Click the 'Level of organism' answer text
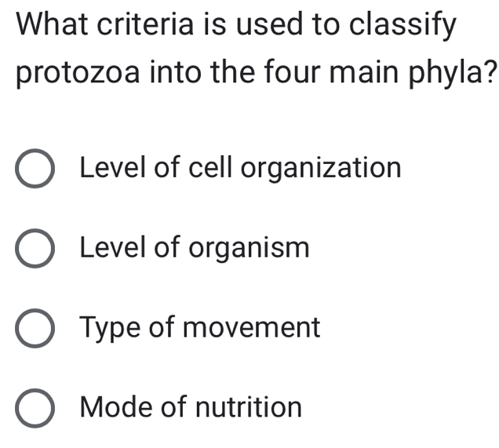This screenshot has width=499, height=448. (x=195, y=249)
